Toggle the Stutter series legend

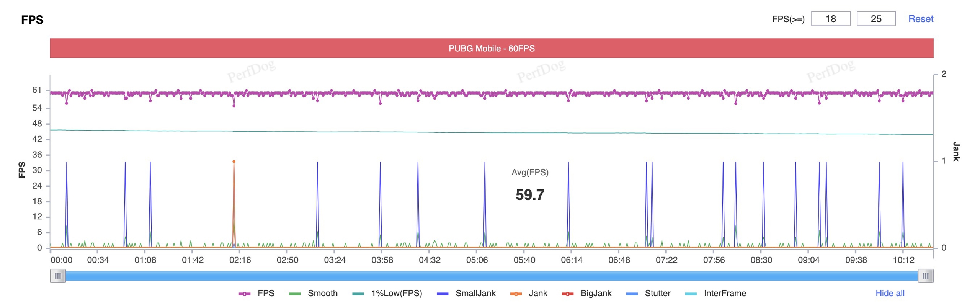pyautogui.click(x=648, y=293)
